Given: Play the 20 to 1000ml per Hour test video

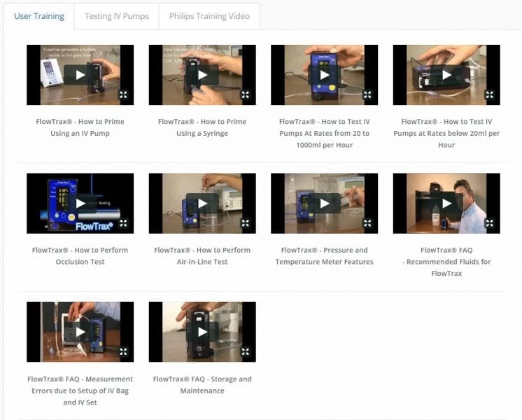Looking at the screenshot, I should coord(325,75).
